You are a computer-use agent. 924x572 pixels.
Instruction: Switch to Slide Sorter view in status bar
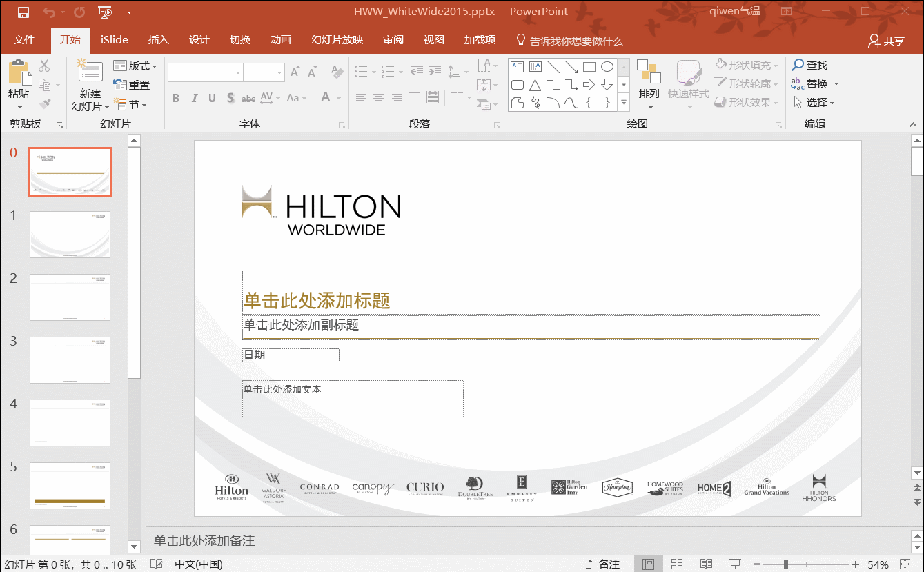(x=677, y=564)
